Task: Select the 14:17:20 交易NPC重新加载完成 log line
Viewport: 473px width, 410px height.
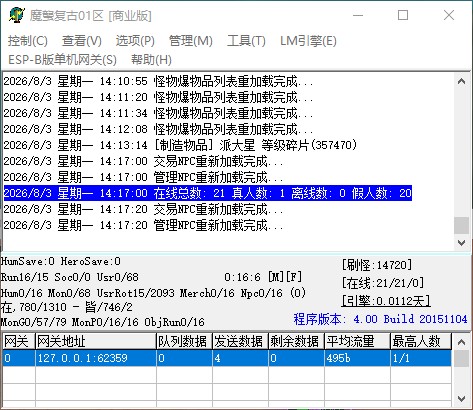Action: tap(144, 209)
